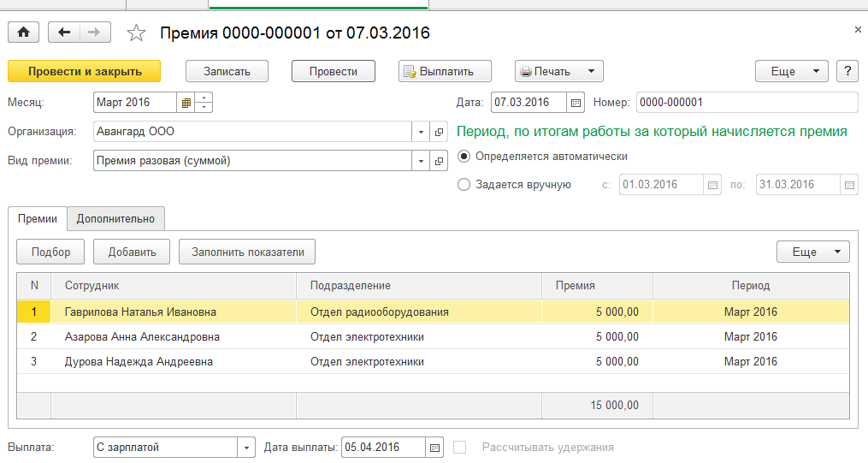This screenshot has width=868, height=463.
Task: Click the Номер input field
Action: tap(746, 103)
